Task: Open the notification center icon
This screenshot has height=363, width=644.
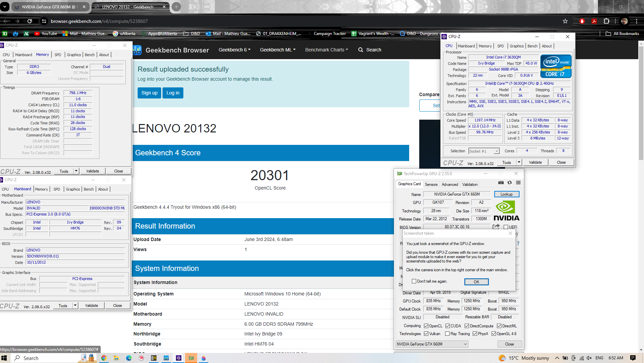Action: point(633,358)
